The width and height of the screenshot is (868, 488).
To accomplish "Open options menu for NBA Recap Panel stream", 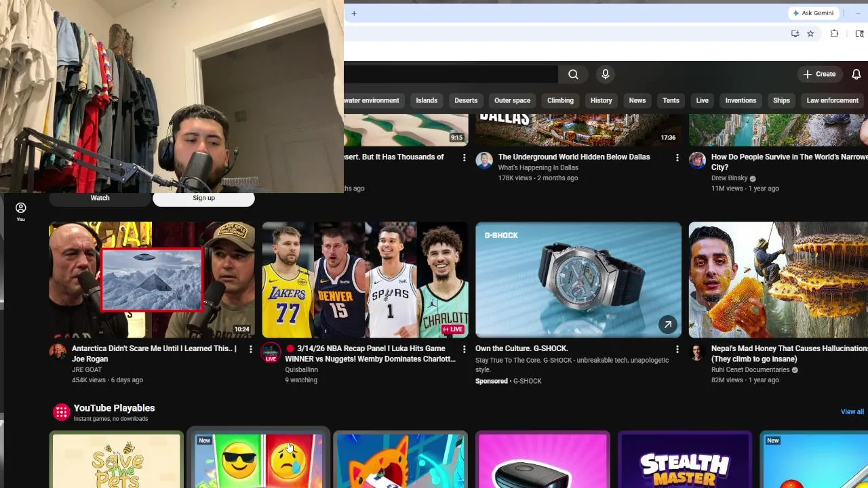I will point(464,349).
